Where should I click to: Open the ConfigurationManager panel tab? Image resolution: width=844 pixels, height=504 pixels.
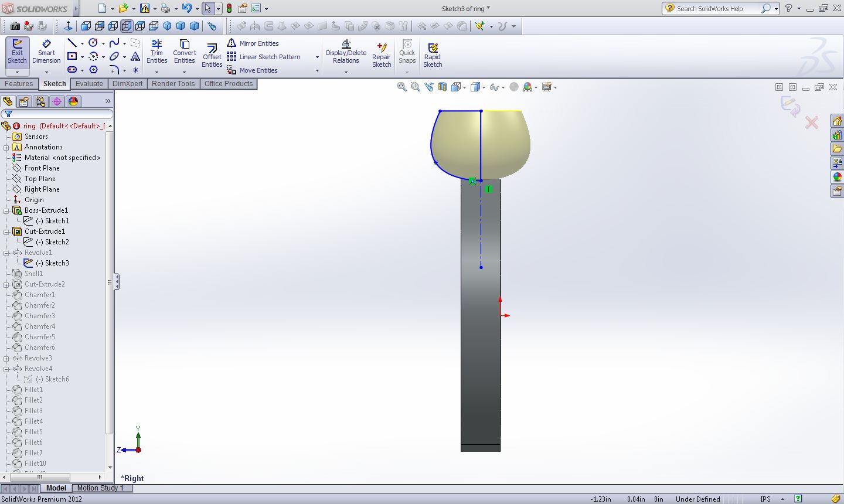[40, 101]
